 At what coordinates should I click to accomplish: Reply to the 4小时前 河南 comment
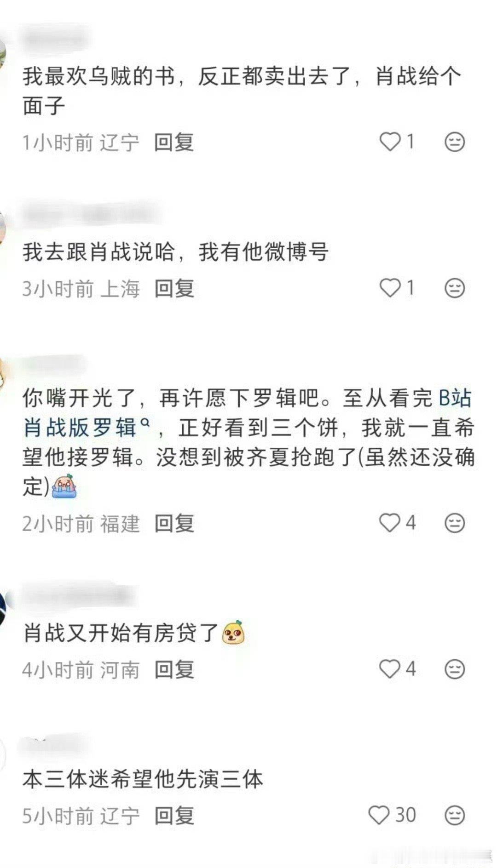tap(174, 669)
